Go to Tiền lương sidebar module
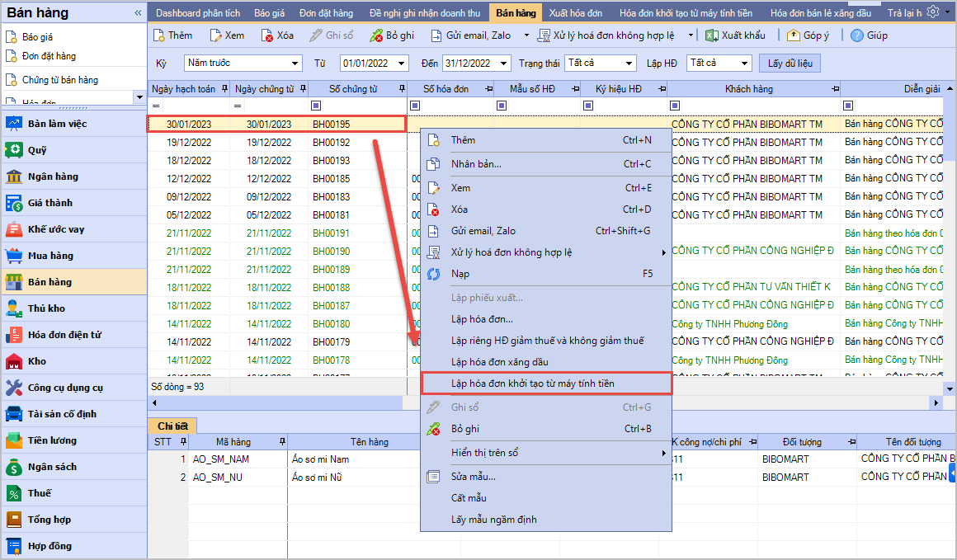 pyautogui.click(x=52, y=440)
